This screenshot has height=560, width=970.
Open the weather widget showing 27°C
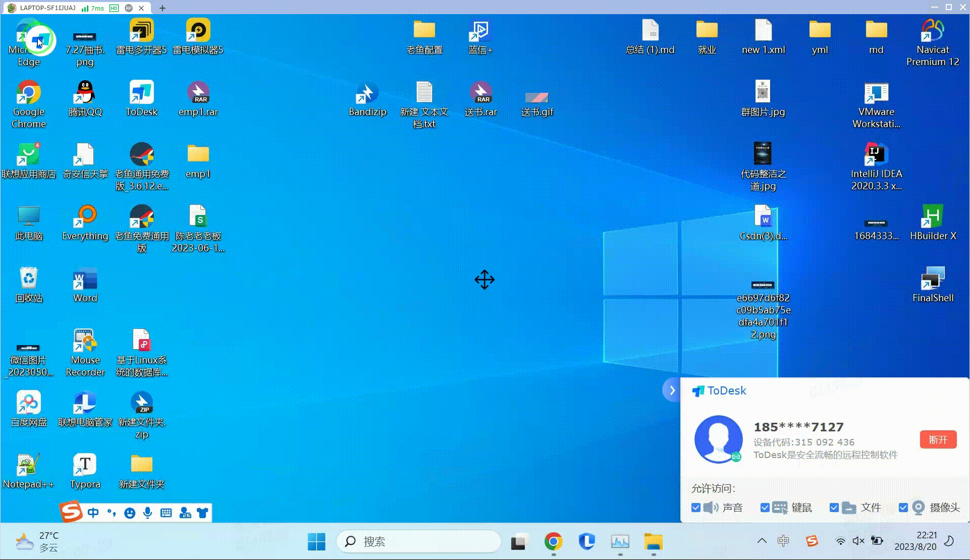(x=37, y=542)
